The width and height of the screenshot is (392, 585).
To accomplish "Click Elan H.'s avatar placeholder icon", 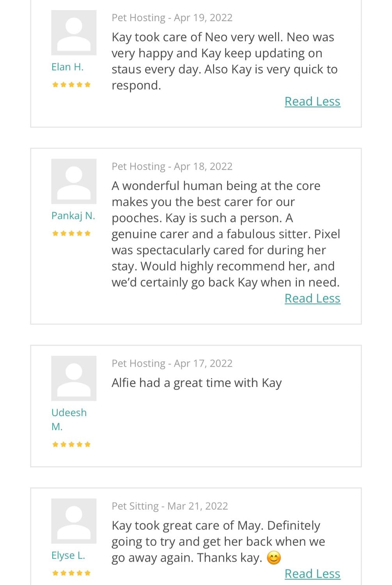I will pyautogui.click(x=74, y=33).
